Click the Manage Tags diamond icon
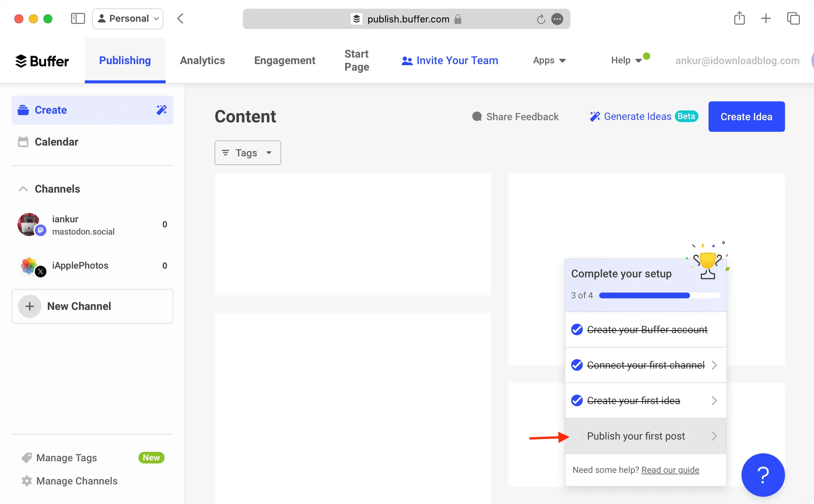814x504 pixels. 26,458
